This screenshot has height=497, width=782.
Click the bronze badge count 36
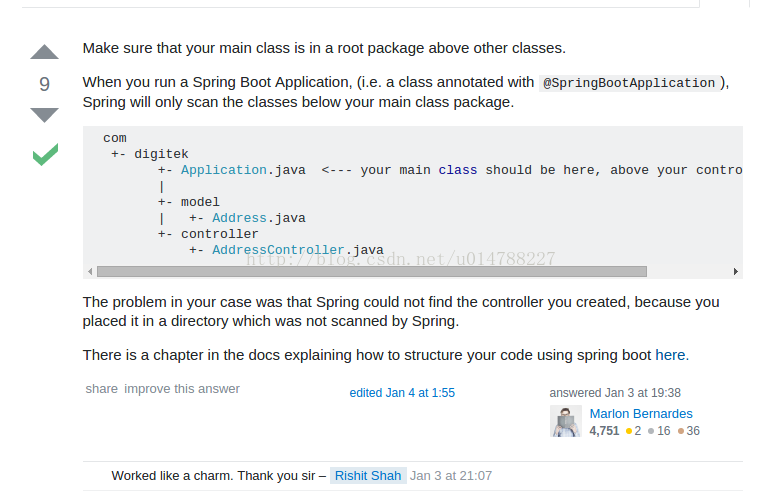coord(689,431)
